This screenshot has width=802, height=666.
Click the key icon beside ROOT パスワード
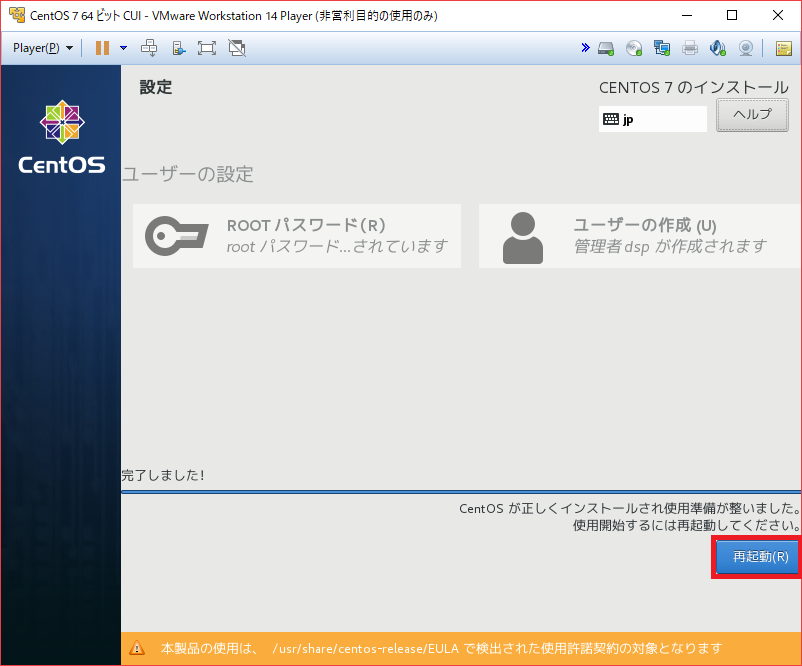tap(176, 236)
